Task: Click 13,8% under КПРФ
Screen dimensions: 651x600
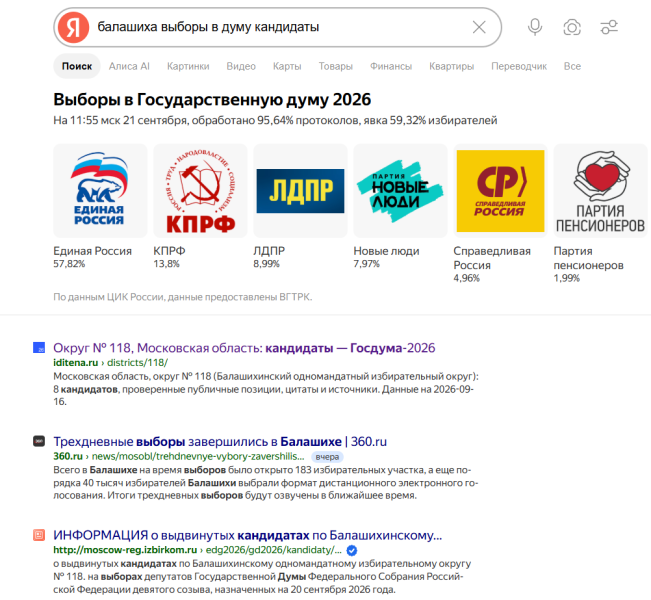Action: click(x=166, y=264)
